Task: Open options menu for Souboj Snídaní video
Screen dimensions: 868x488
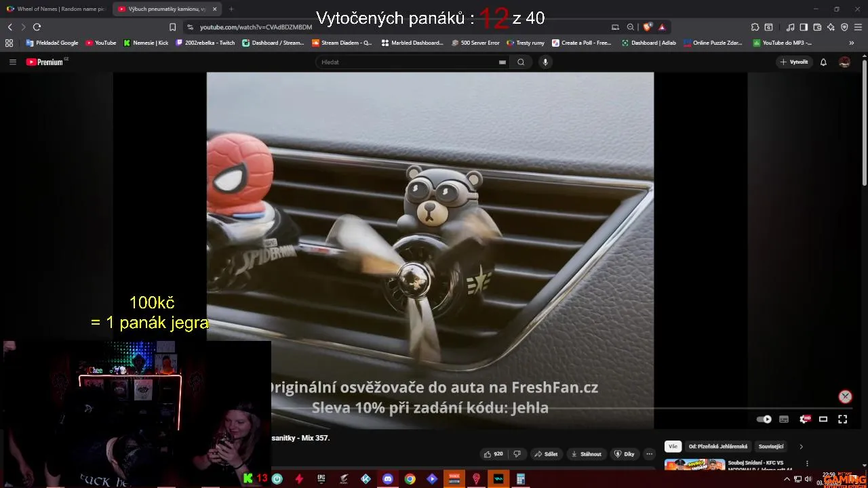Action: tap(807, 464)
